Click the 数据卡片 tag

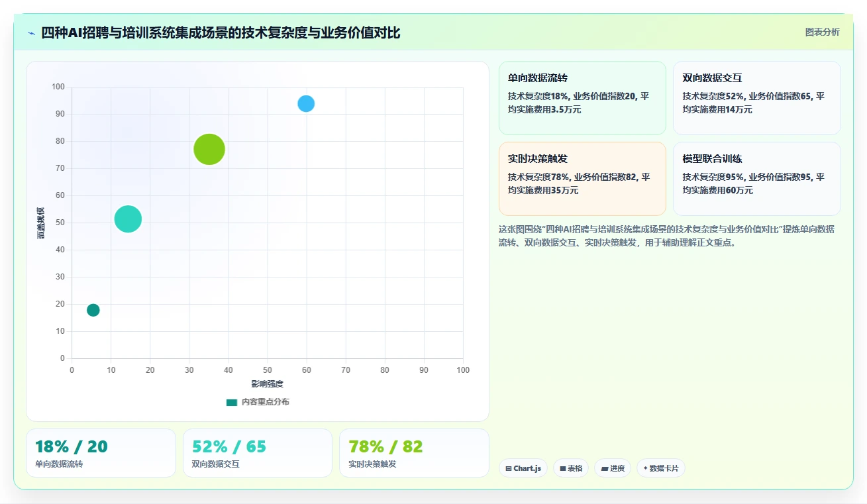[661, 468]
